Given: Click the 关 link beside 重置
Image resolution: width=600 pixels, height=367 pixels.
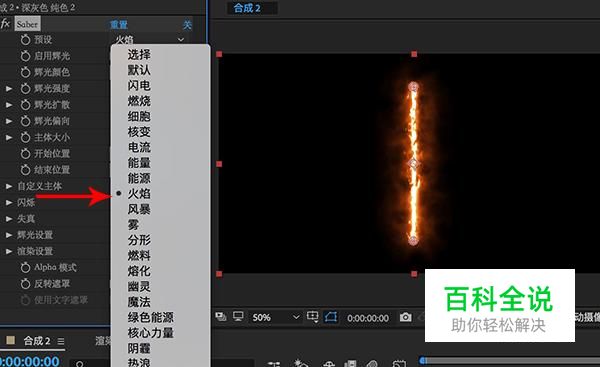Looking at the screenshot, I should 187,25.
